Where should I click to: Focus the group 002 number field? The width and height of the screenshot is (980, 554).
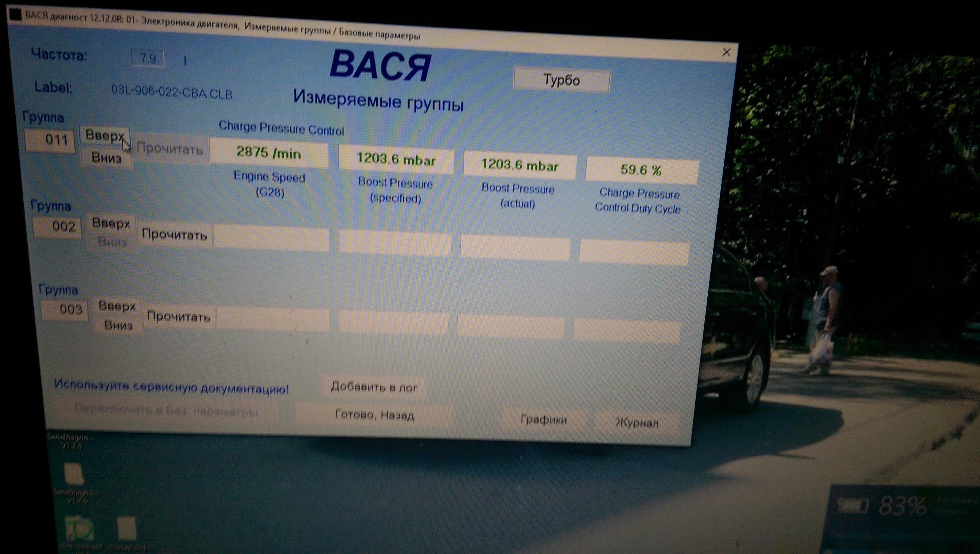57,227
